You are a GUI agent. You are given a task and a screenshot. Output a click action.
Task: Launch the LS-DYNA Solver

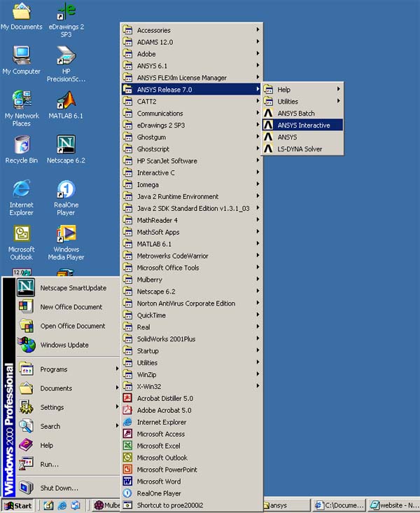(302, 149)
